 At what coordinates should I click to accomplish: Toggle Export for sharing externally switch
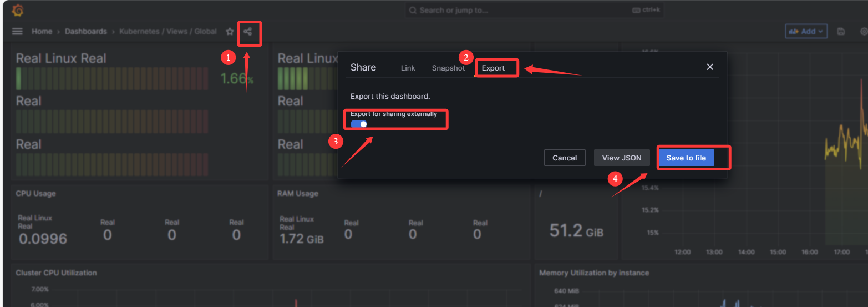click(x=359, y=124)
